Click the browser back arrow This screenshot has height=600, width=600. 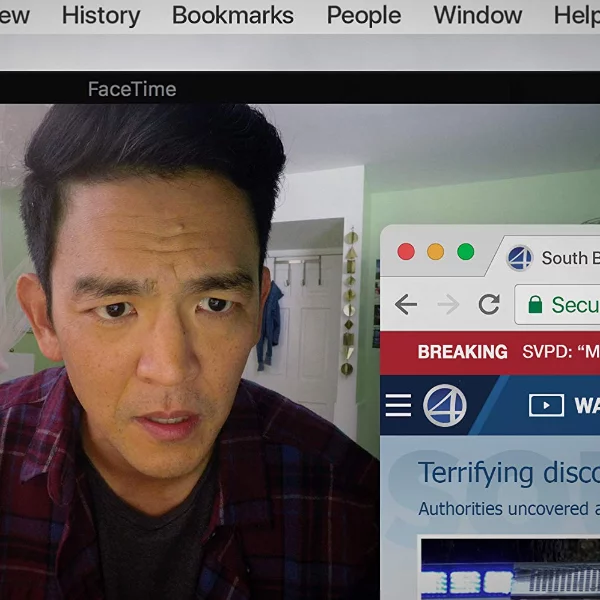coord(406,305)
